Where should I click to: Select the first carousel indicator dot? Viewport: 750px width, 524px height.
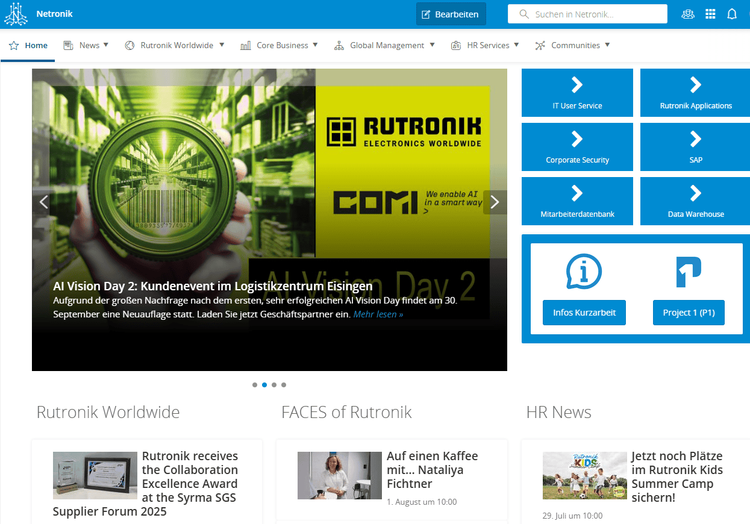[x=255, y=385]
